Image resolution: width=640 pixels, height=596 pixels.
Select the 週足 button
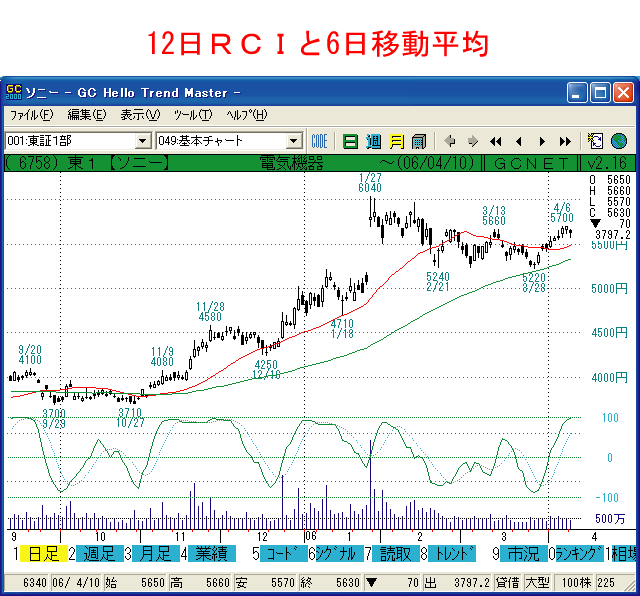click(x=100, y=554)
